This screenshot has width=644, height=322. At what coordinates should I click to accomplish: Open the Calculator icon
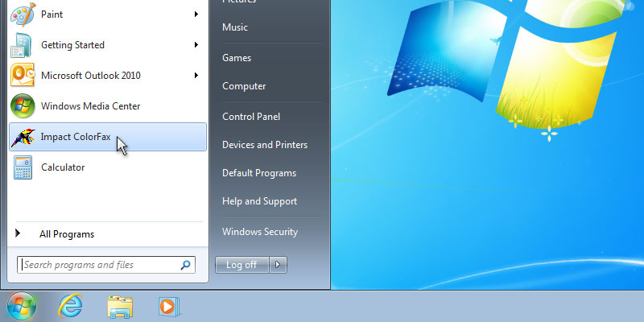[22, 167]
